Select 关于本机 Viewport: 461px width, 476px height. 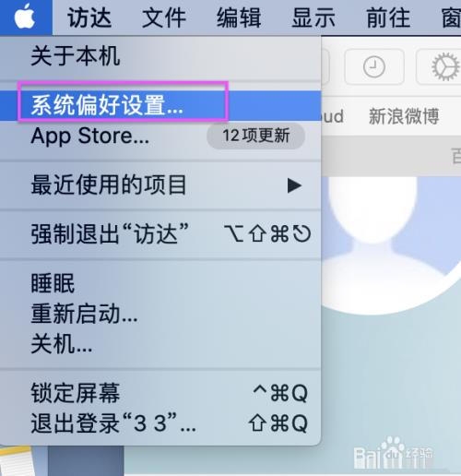tap(160, 56)
